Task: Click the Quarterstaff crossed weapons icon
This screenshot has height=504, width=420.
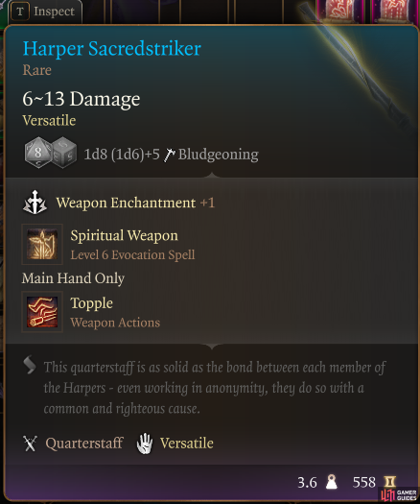Action: tap(30, 444)
